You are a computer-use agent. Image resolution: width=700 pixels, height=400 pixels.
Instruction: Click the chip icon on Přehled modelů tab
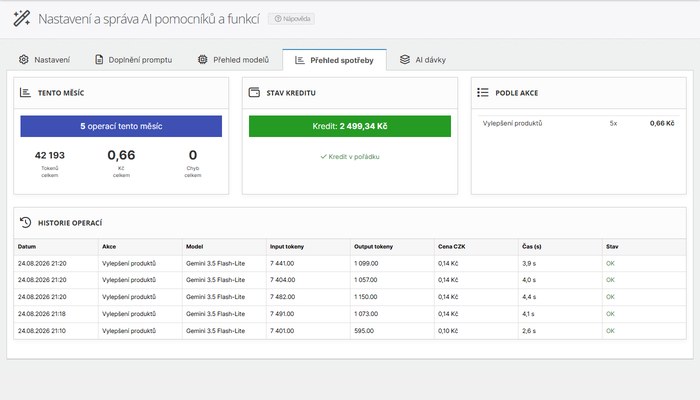(x=203, y=59)
